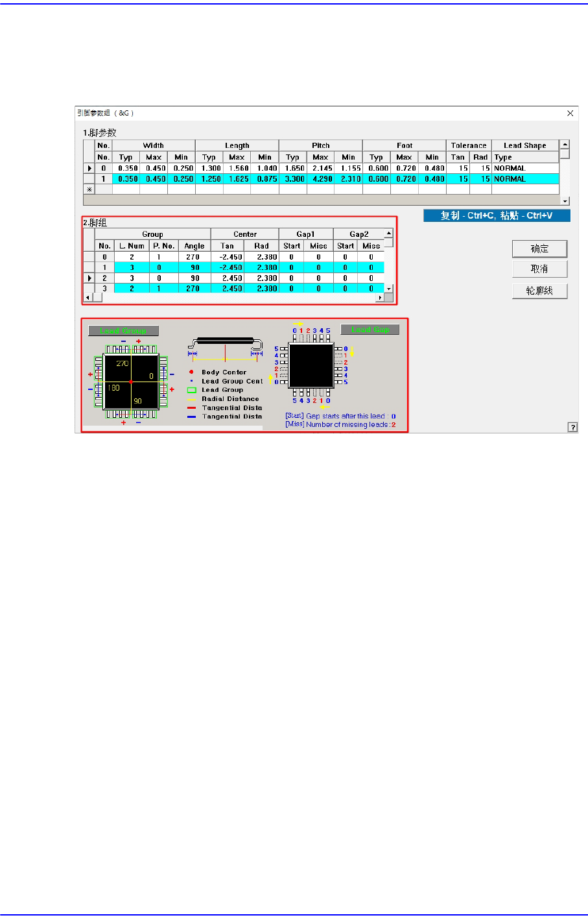This screenshot has height=922, width=588.
Task: Click Pitch column group header
Action: coord(321,145)
